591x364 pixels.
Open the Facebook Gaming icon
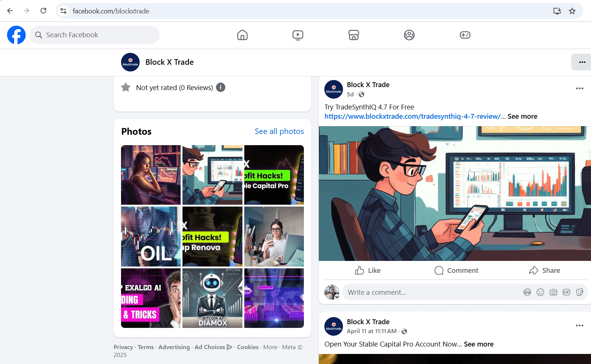pos(465,35)
